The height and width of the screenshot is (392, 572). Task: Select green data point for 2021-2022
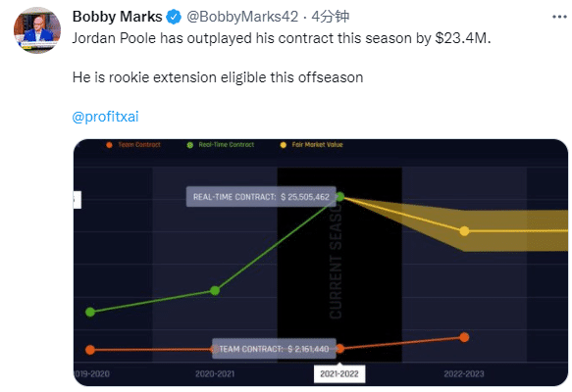tap(340, 197)
